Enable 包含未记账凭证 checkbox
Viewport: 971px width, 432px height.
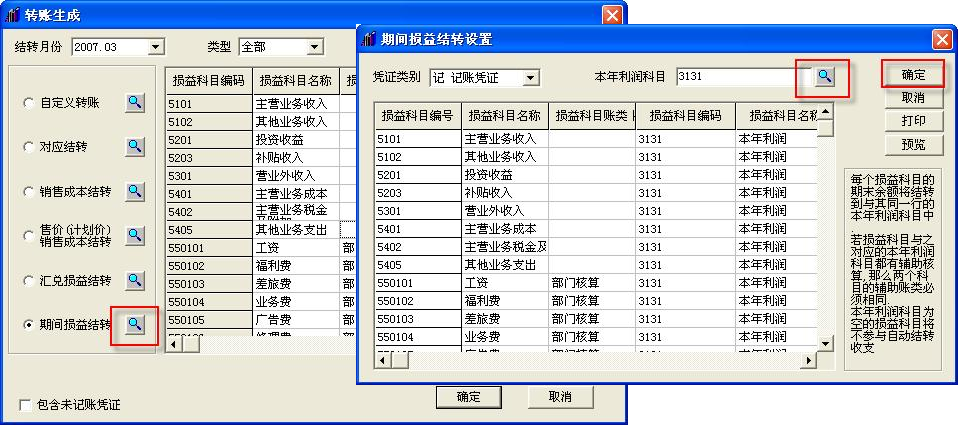click(26, 405)
